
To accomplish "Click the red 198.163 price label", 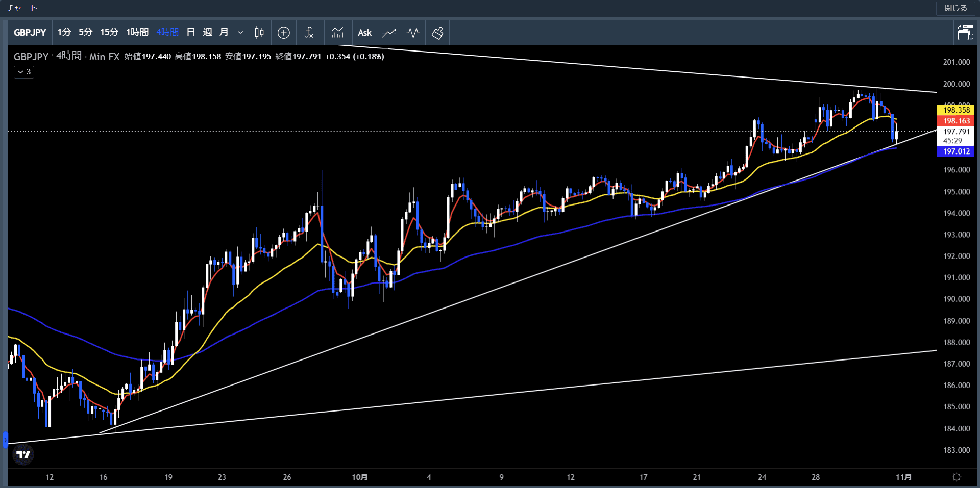I will (956, 121).
